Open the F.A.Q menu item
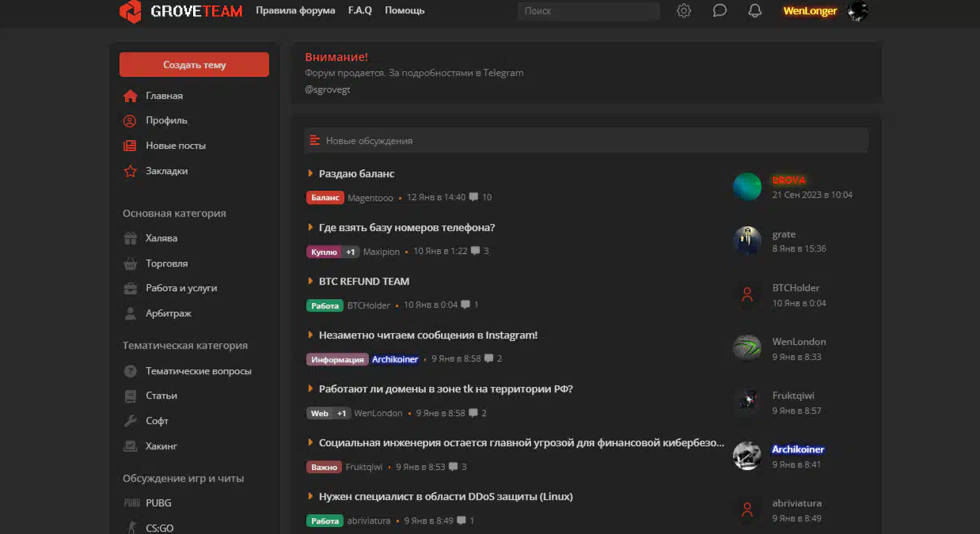The height and width of the screenshot is (534, 980). click(360, 11)
